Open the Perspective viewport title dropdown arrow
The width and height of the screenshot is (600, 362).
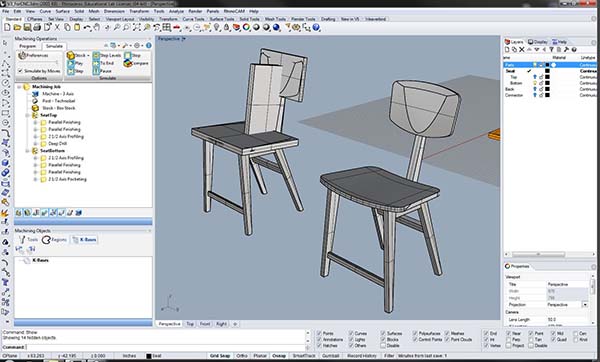click(x=184, y=39)
